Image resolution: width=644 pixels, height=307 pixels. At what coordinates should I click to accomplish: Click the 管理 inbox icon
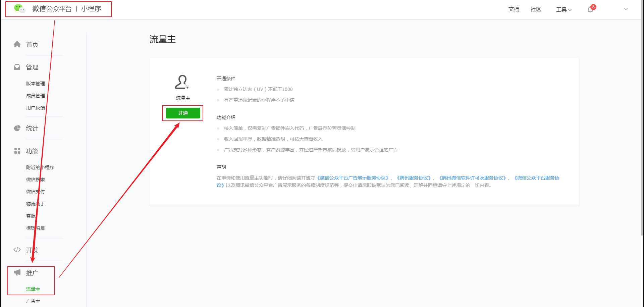point(17,67)
